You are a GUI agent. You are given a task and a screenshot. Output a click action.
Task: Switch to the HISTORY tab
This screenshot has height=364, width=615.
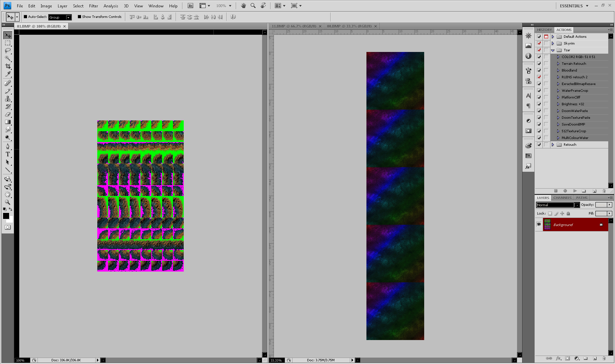(x=544, y=30)
